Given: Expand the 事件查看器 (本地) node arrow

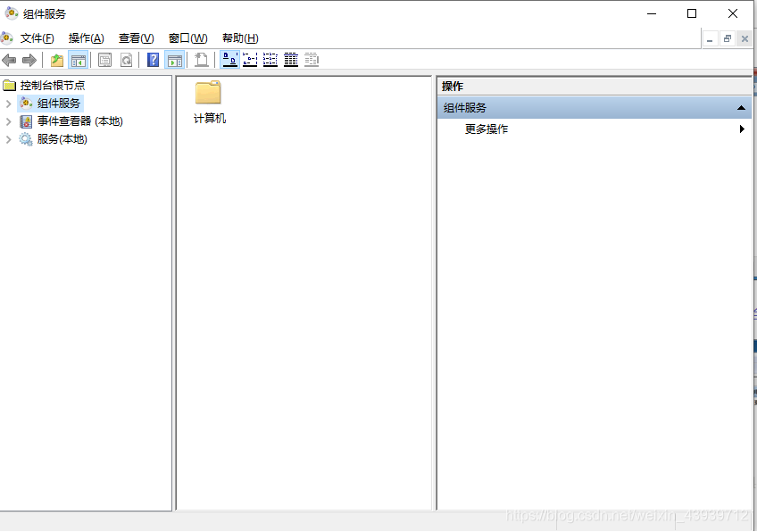Looking at the screenshot, I should (8, 121).
